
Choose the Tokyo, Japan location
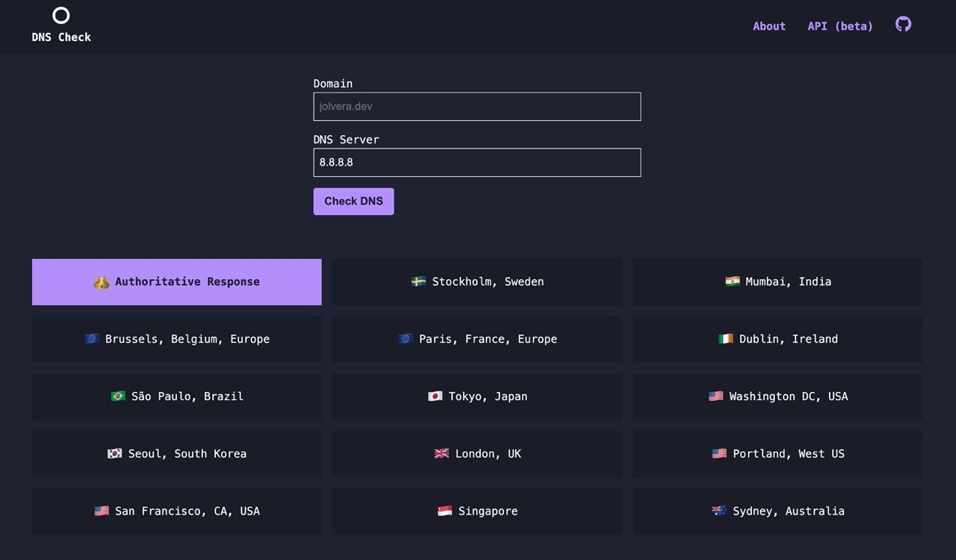tap(477, 396)
